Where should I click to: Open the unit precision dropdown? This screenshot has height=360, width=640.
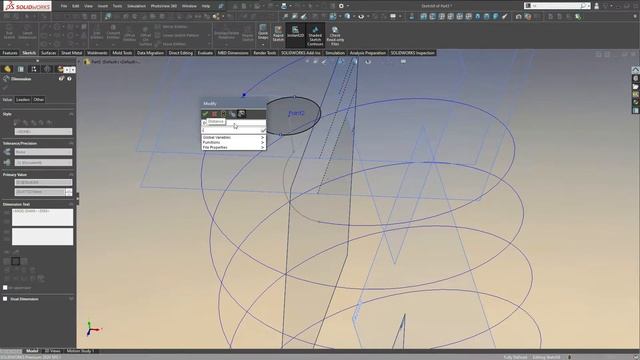pyautogui.click(x=43, y=162)
